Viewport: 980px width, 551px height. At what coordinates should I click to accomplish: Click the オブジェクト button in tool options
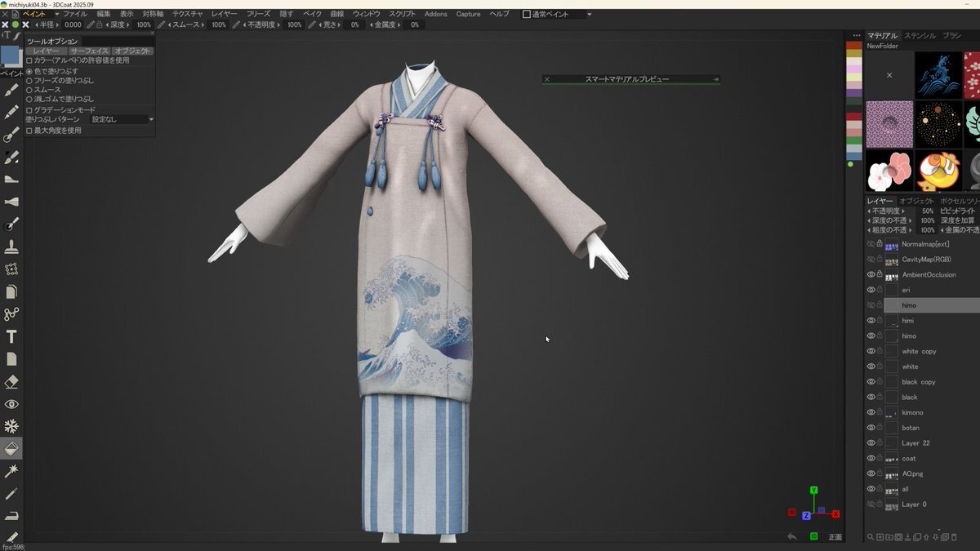[132, 51]
